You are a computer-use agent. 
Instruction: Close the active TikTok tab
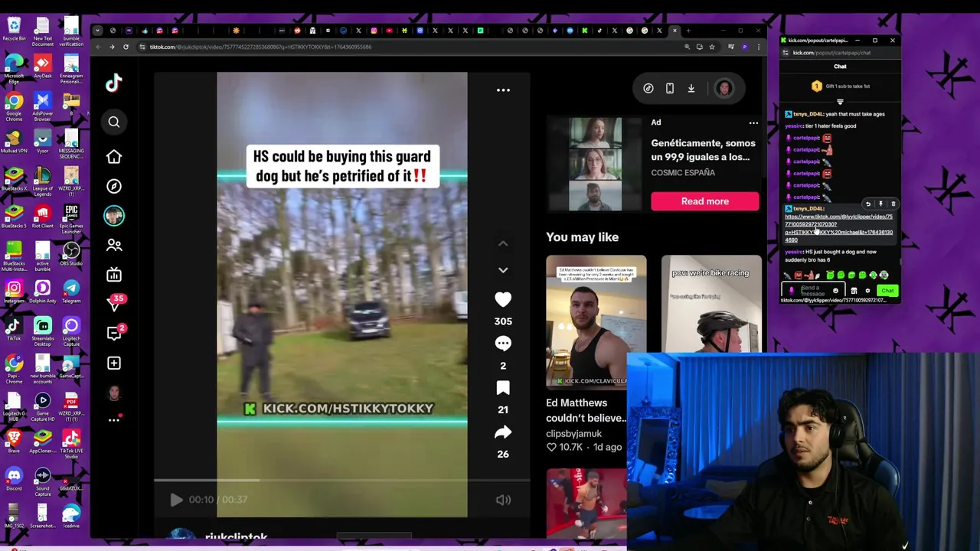pyautogui.click(x=675, y=31)
